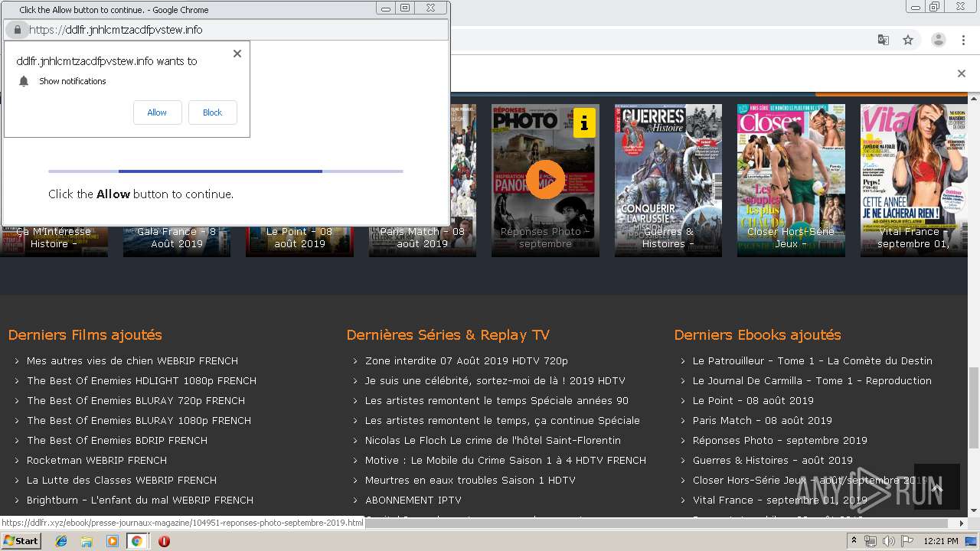Open Rocketman WEBRIP FRENCH link
The height and width of the screenshot is (551, 980).
(96, 460)
